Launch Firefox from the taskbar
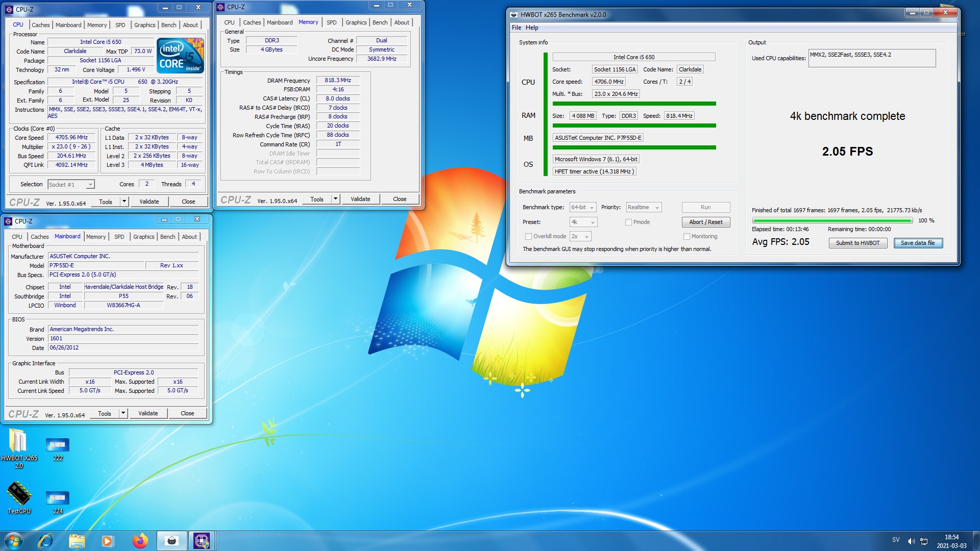The height and width of the screenshot is (551, 980). click(140, 541)
